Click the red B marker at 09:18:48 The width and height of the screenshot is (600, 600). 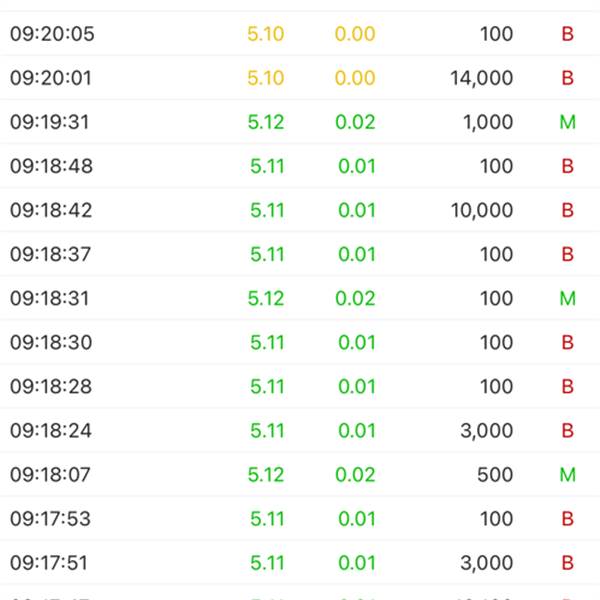click(x=567, y=166)
